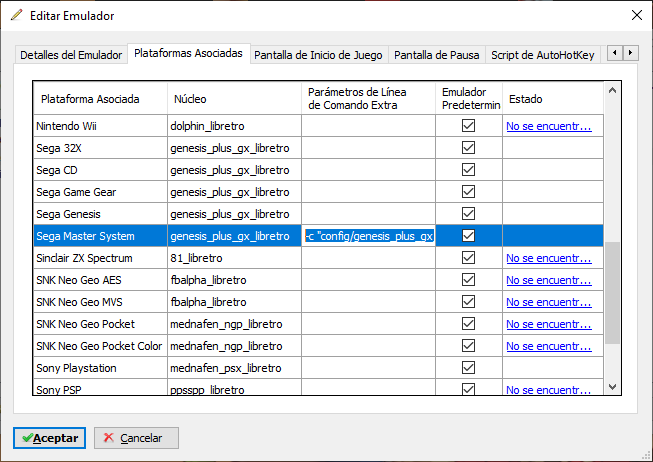Viewport: 653px width, 462px height.
Task: Open the Pantalla de Pausa tab
Action: [436, 55]
